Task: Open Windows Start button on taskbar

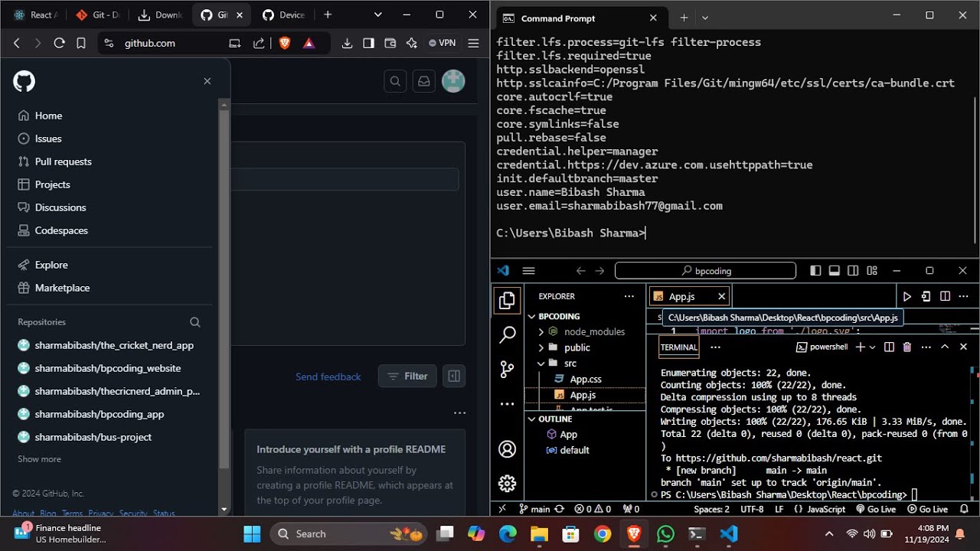Action: [x=252, y=533]
